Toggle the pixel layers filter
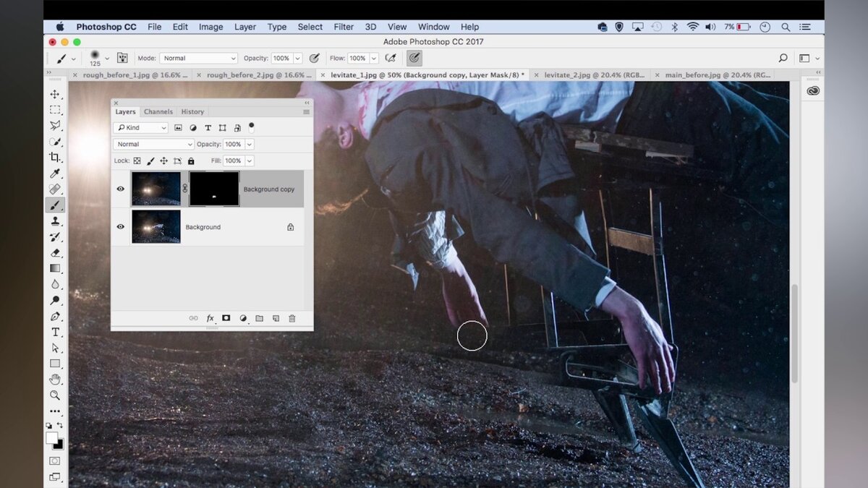This screenshot has height=488, width=868. pos(178,128)
